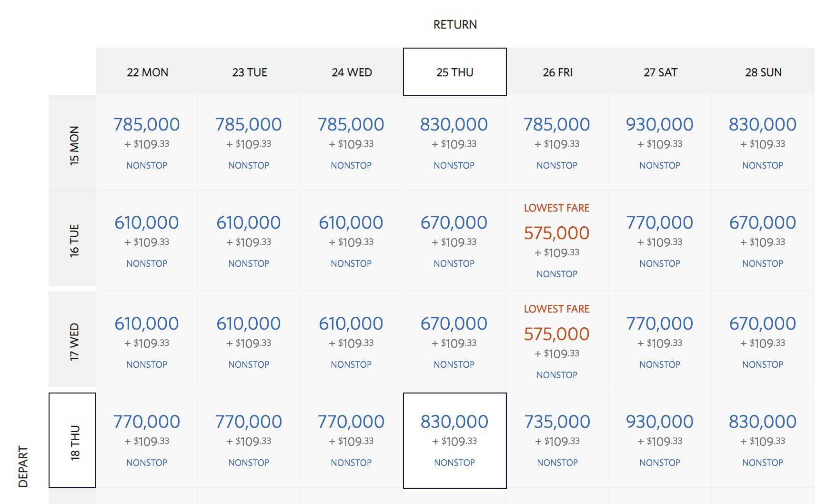The height and width of the screenshot is (504, 827).
Task: Choose 16 TUE to 23 TUE fare 610,000
Action: (249, 241)
